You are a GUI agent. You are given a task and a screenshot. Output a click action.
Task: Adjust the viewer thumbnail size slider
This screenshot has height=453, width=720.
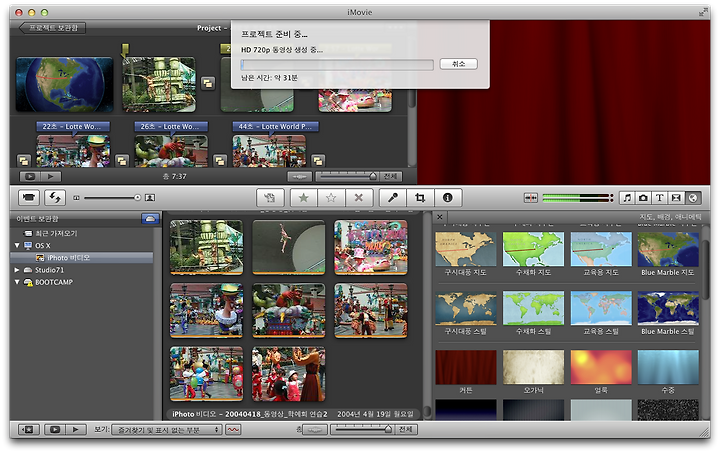112,197
